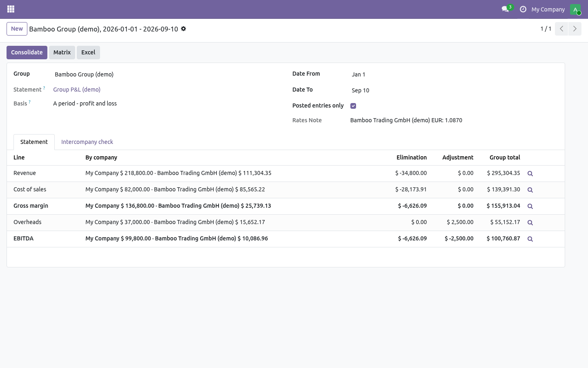The height and width of the screenshot is (368, 588).
Task: Open the record actions gear menu
Action: tap(183, 29)
